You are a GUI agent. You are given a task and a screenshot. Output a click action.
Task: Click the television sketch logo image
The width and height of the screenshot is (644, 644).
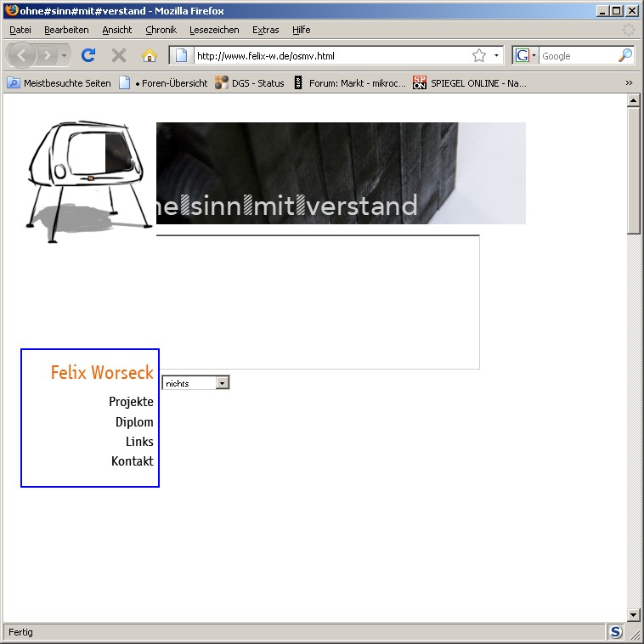[x=88, y=181]
